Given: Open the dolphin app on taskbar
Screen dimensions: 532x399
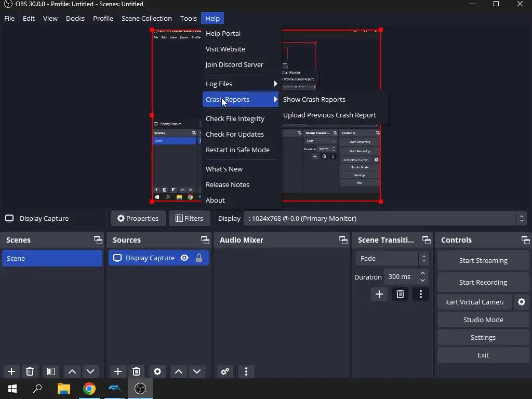Looking at the screenshot, I should [x=115, y=389].
